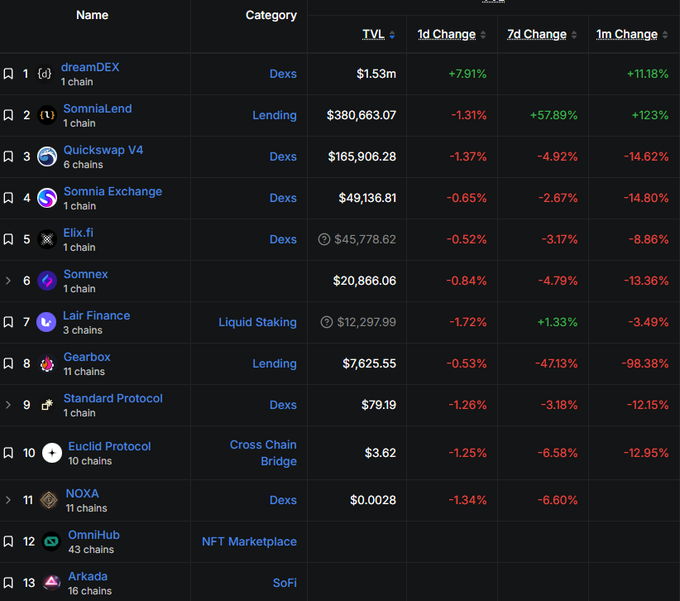The width and height of the screenshot is (680, 601).
Task: Click the Somnia Exchange logo
Action: (47, 198)
